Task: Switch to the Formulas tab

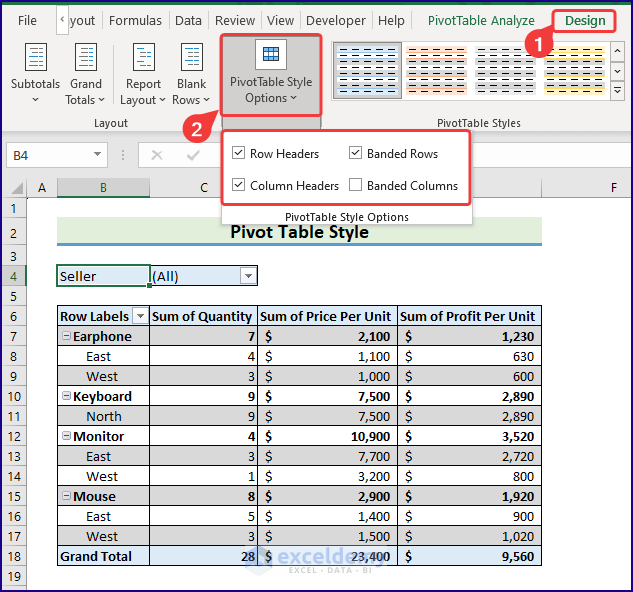Action: [135, 21]
